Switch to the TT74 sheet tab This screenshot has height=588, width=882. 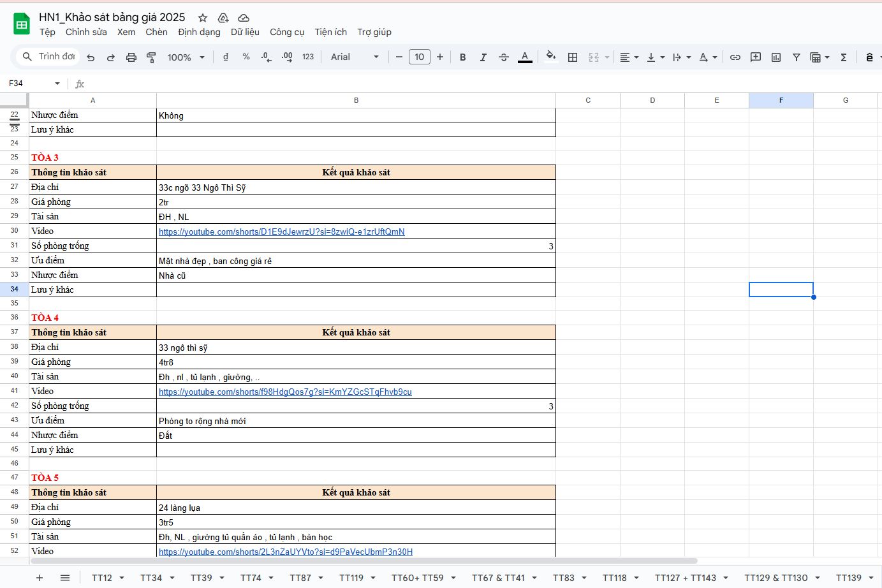(x=251, y=578)
